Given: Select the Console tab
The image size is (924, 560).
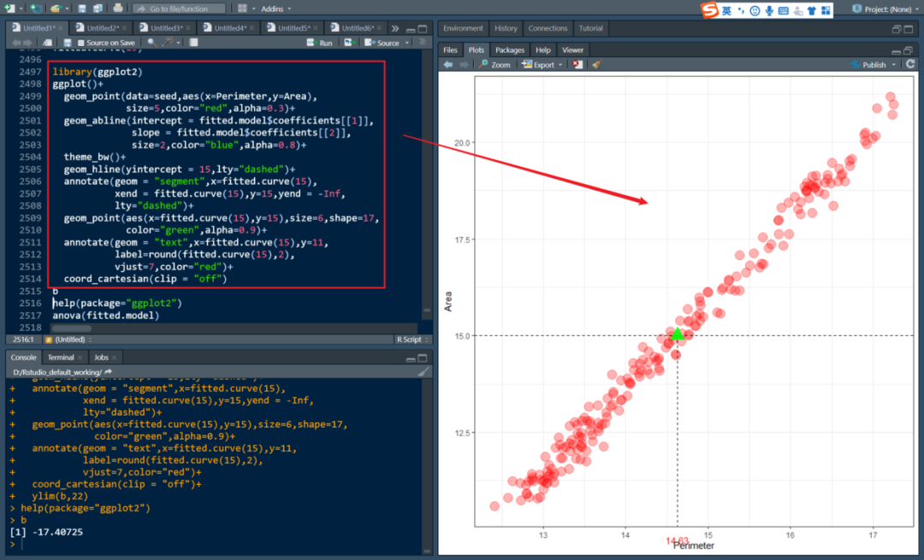Looking at the screenshot, I should (x=24, y=357).
